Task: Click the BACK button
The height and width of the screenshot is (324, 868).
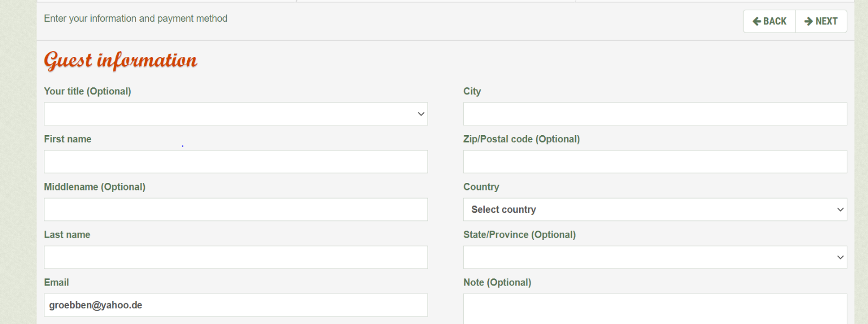Action: coord(769,21)
